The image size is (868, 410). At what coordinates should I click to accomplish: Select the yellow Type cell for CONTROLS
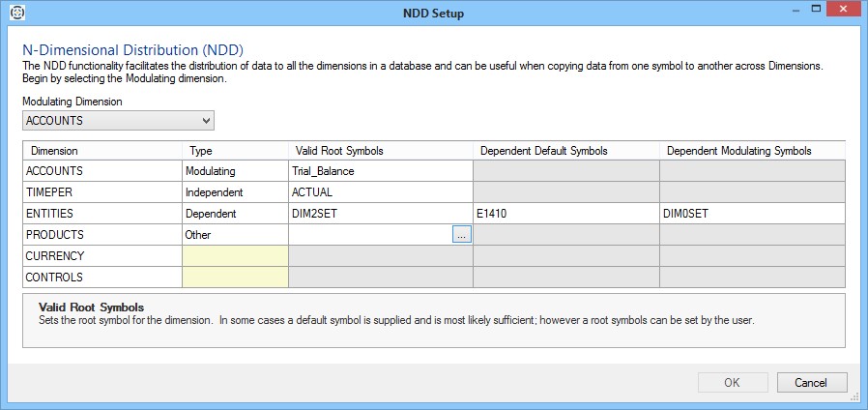pyautogui.click(x=235, y=278)
